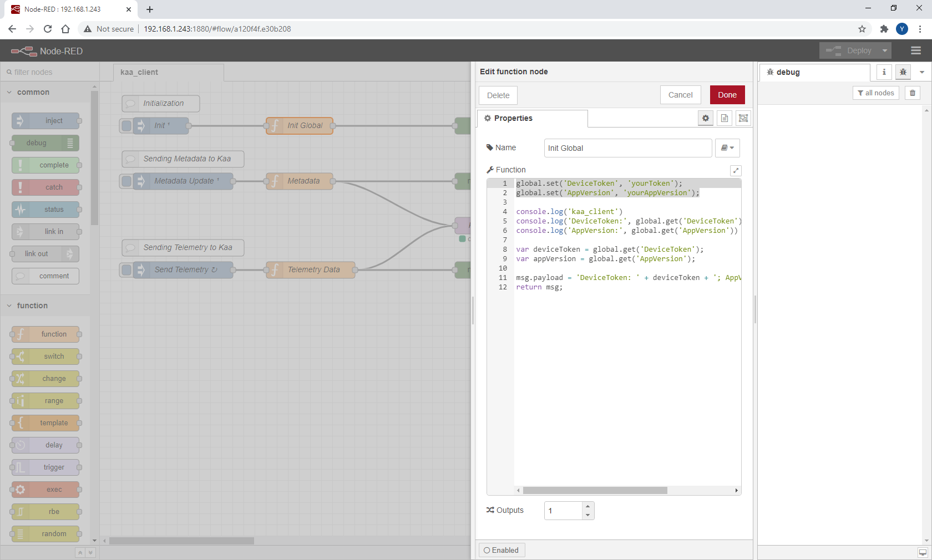This screenshot has height=560, width=932.
Task: Select the Properties tab in editor
Action: coord(532,118)
